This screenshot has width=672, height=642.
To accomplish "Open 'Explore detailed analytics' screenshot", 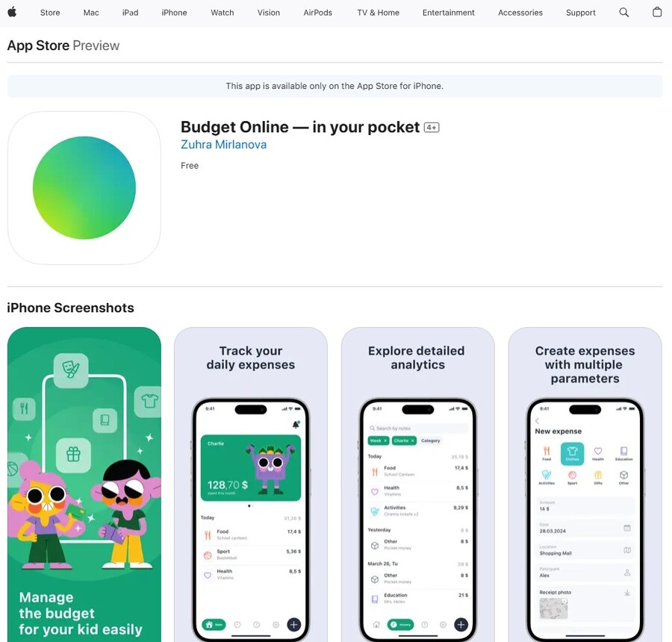I will pos(418,484).
